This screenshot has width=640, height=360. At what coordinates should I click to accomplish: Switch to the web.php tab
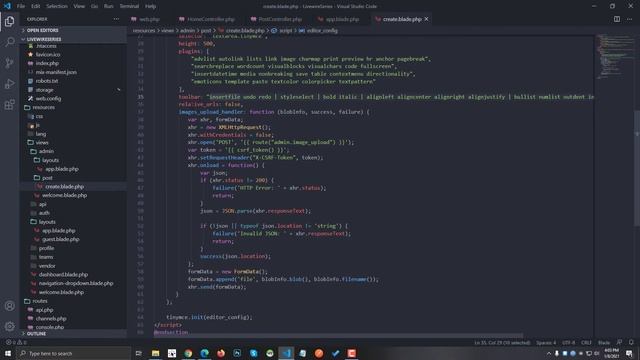[149, 19]
